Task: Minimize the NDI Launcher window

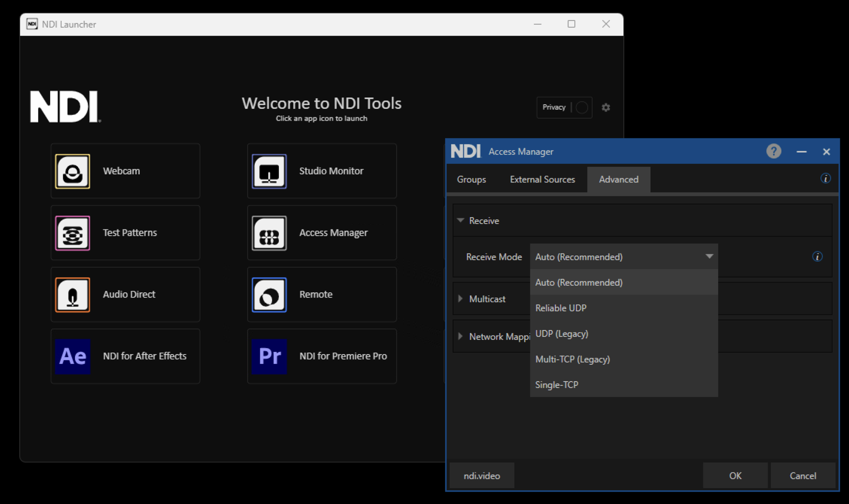Action: click(537, 24)
